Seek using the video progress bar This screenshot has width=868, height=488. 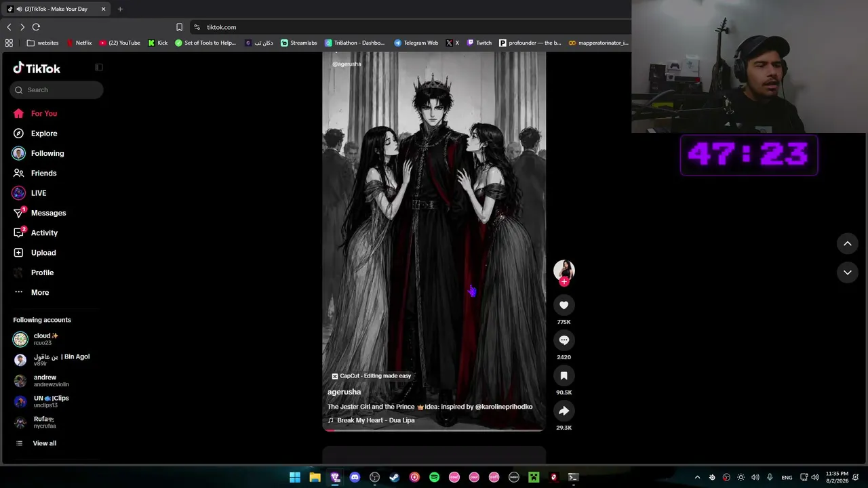point(434,430)
